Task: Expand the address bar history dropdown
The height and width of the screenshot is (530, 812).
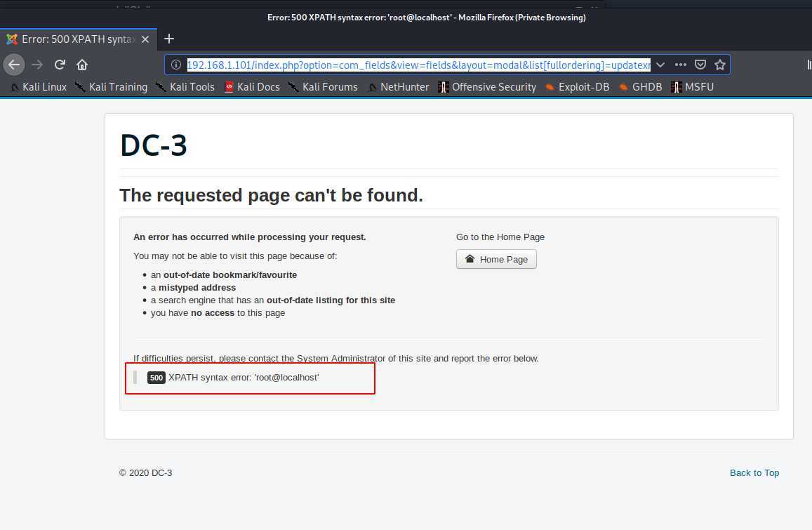Action: (x=660, y=65)
